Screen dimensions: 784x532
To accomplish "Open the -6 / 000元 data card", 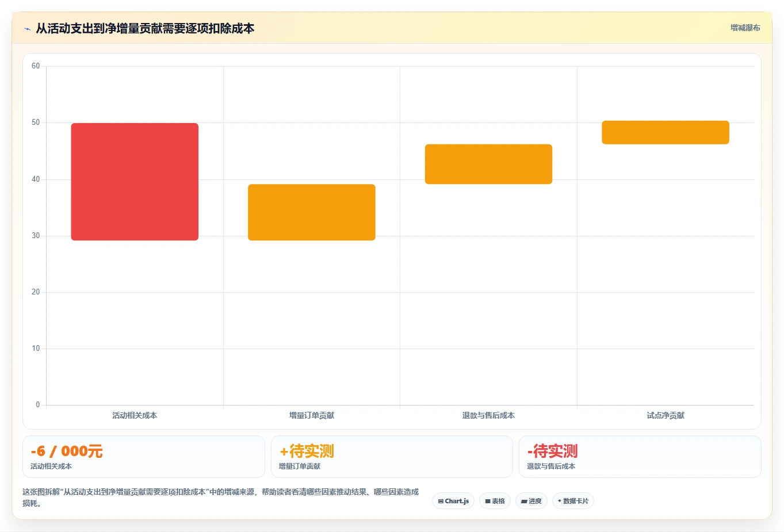I will click(144, 457).
